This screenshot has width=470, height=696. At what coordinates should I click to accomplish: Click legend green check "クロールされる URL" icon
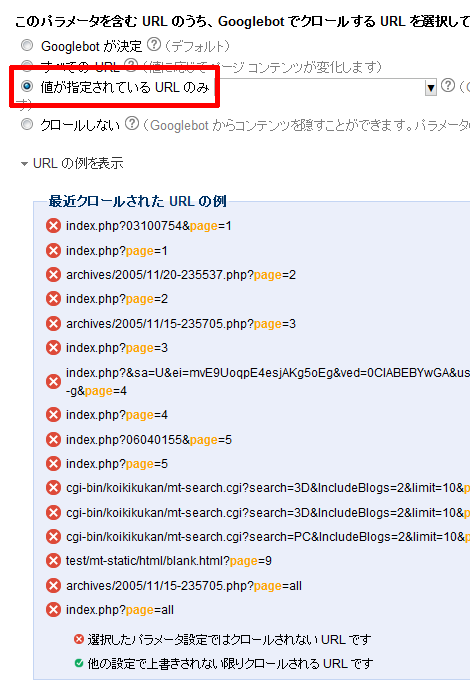pyautogui.click(x=79, y=664)
